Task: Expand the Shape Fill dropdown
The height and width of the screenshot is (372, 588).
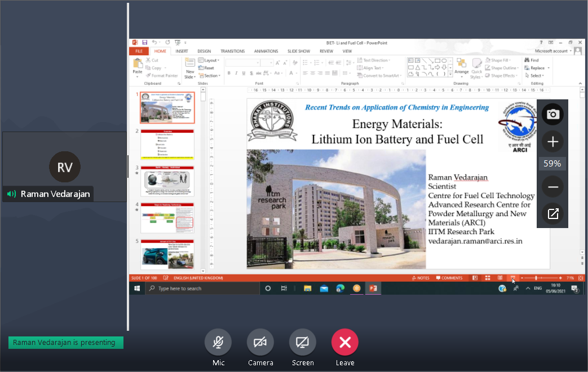Action: pyautogui.click(x=501, y=60)
